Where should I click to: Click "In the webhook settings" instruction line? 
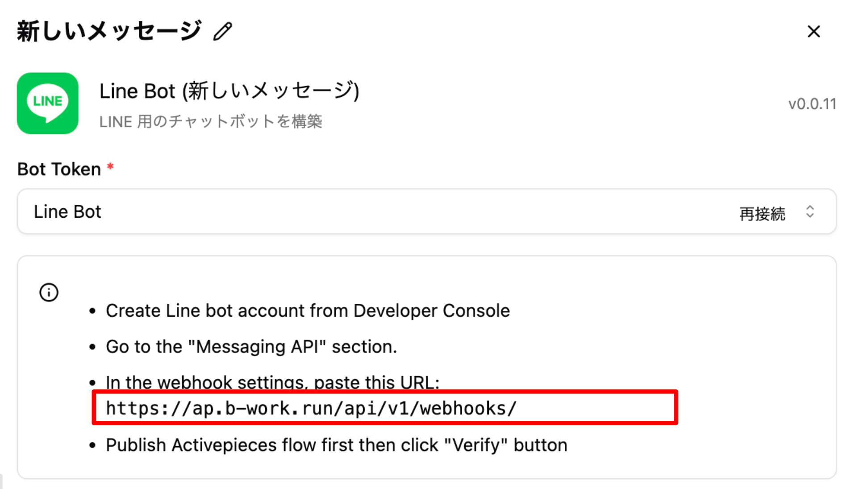coord(272,382)
